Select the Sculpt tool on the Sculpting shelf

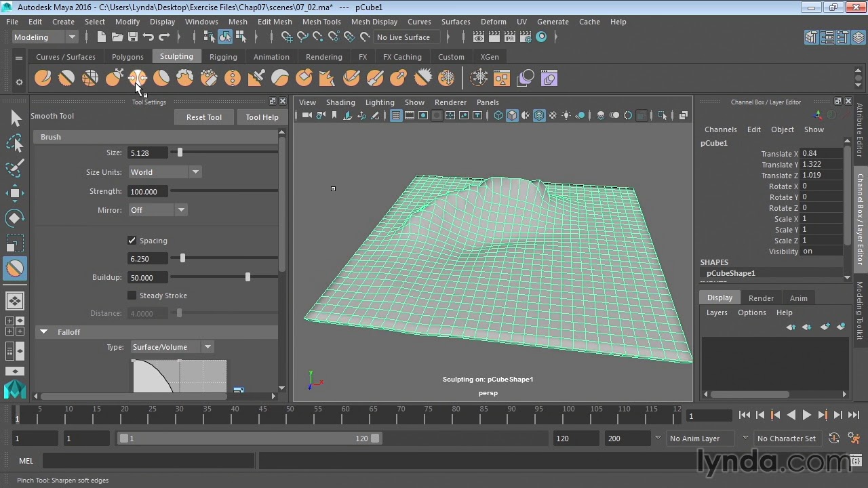tap(43, 79)
